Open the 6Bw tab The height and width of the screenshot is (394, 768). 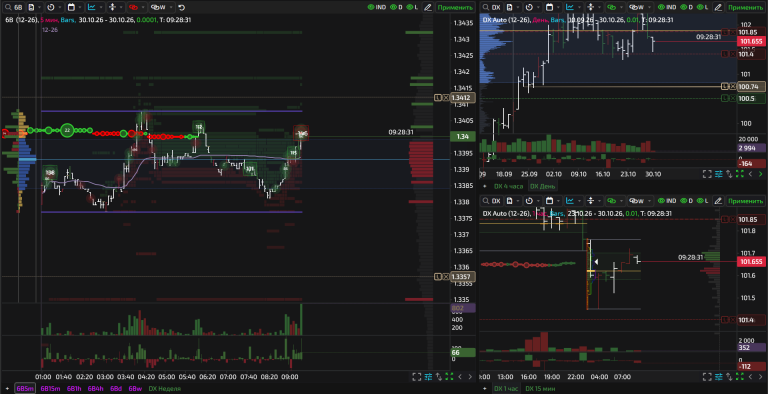tap(135, 389)
